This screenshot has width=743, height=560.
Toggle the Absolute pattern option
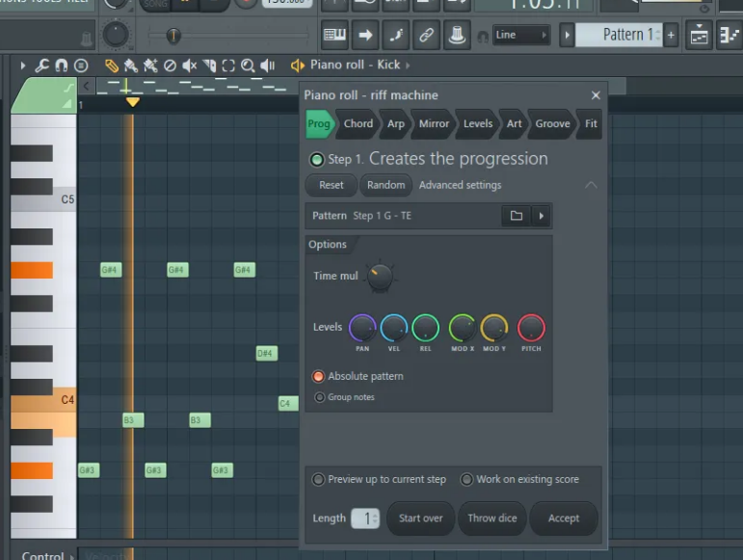[x=318, y=377]
